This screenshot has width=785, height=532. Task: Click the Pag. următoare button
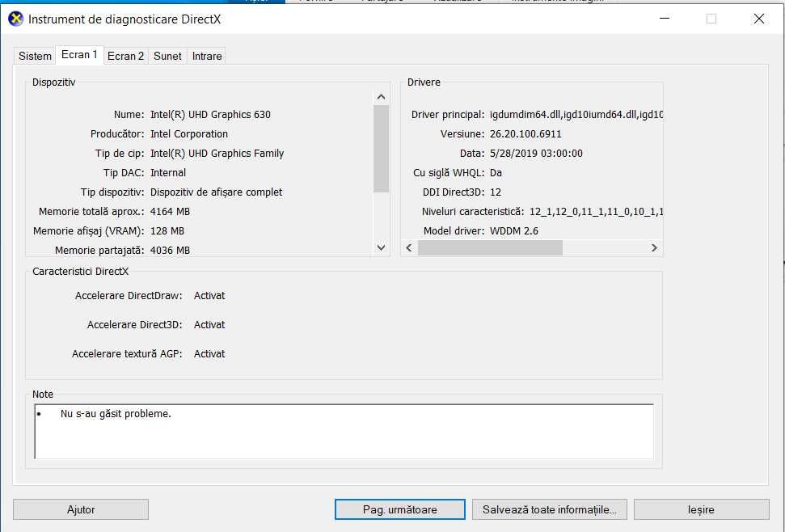point(399,509)
